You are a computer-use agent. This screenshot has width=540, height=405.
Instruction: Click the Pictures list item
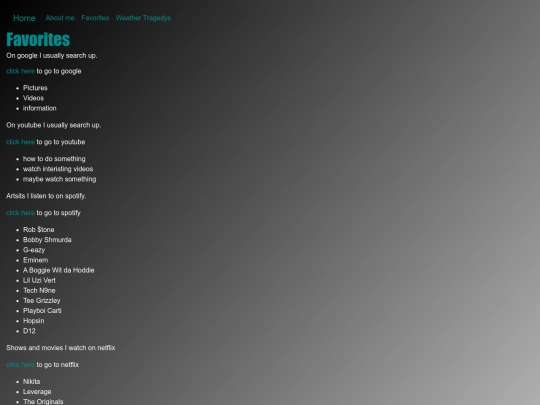35,88
